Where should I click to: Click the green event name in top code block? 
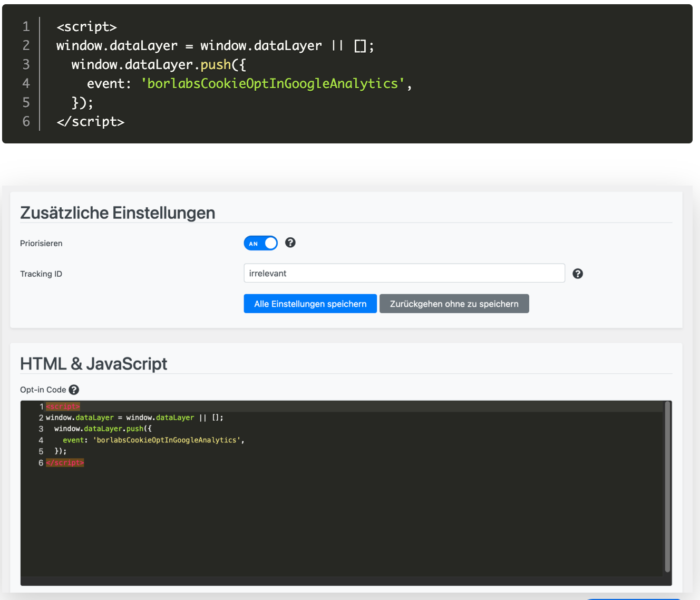point(272,83)
